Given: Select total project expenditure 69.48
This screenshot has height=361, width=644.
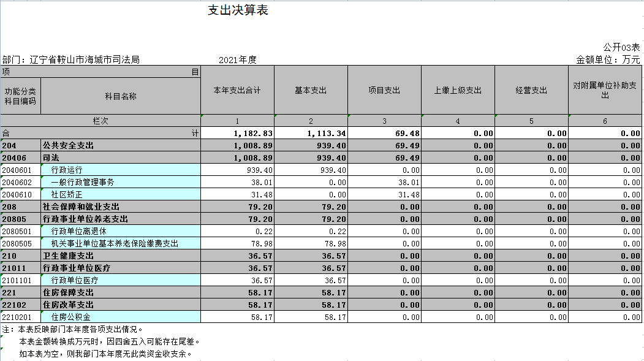Looking at the screenshot, I should point(384,133).
